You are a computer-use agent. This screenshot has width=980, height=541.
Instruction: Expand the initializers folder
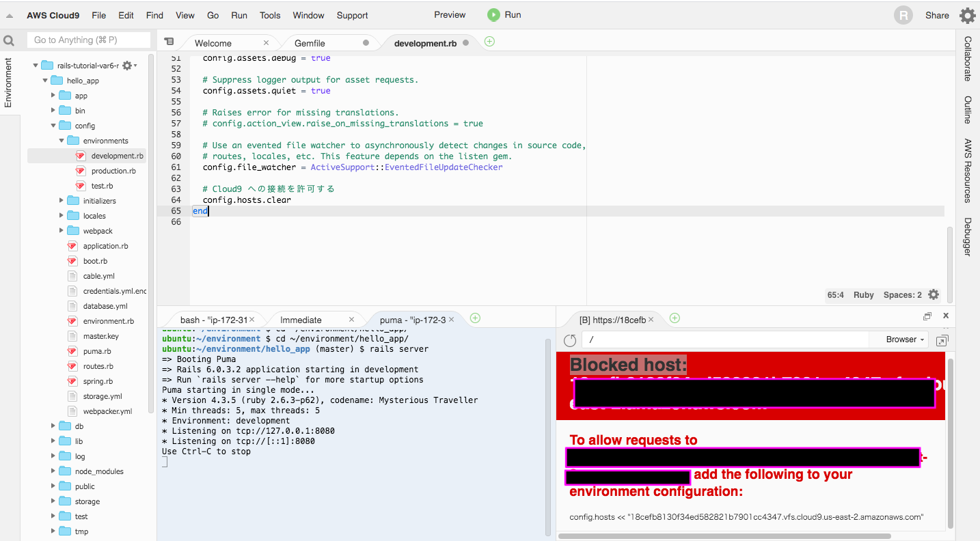click(x=62, y=201)
